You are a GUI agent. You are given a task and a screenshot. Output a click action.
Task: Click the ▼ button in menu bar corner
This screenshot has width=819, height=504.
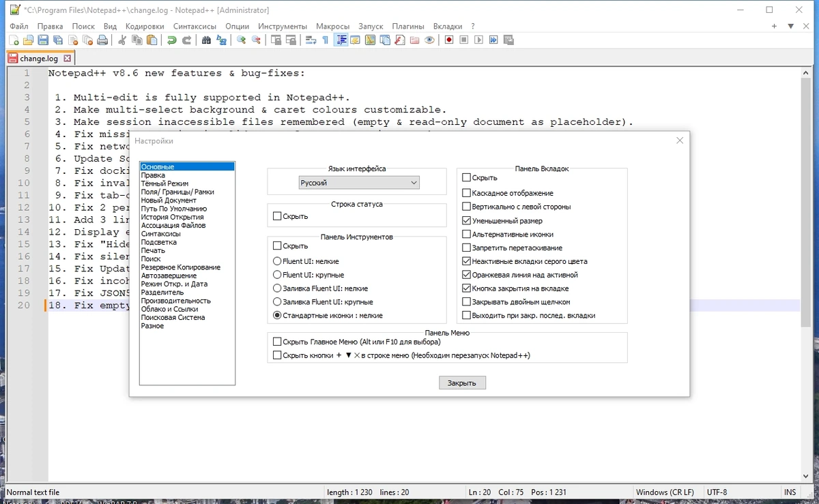(x=790, y=26)
